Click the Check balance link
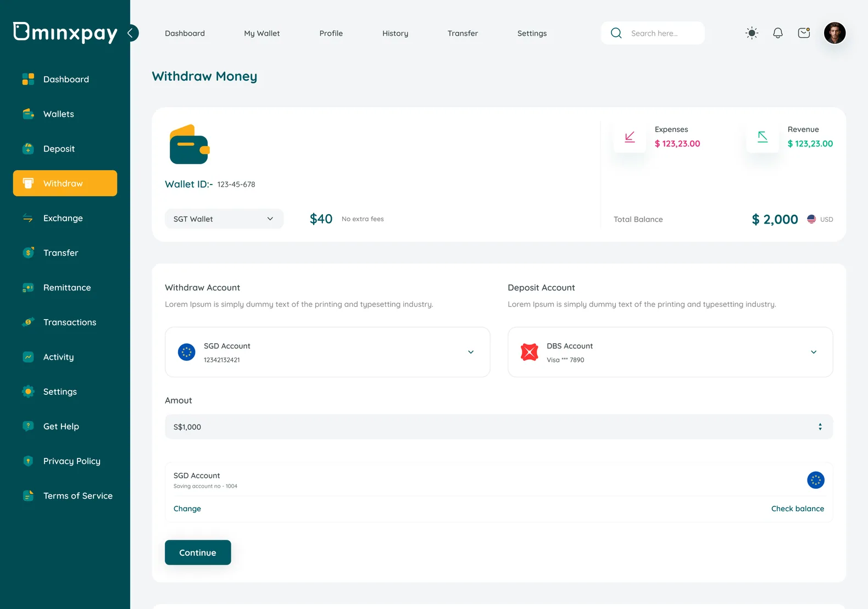868x609 pixels. (x=798, y=509)
